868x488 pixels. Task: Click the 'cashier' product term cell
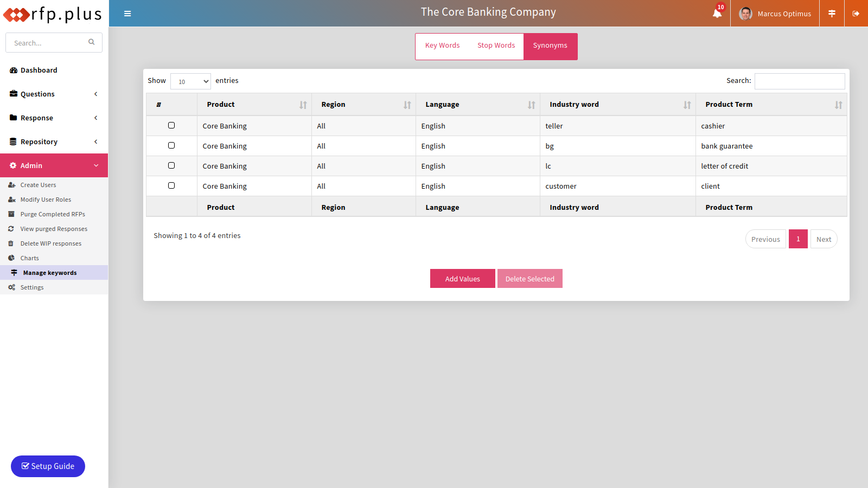pyautogui.click(x=771, y=126)
